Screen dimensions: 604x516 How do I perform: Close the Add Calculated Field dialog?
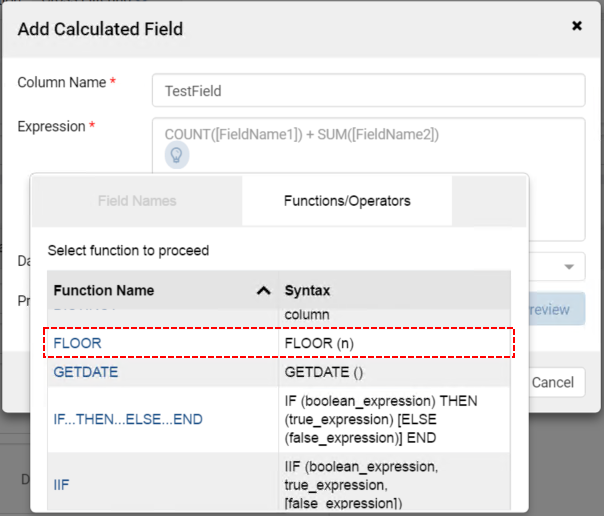click(577, 26)
